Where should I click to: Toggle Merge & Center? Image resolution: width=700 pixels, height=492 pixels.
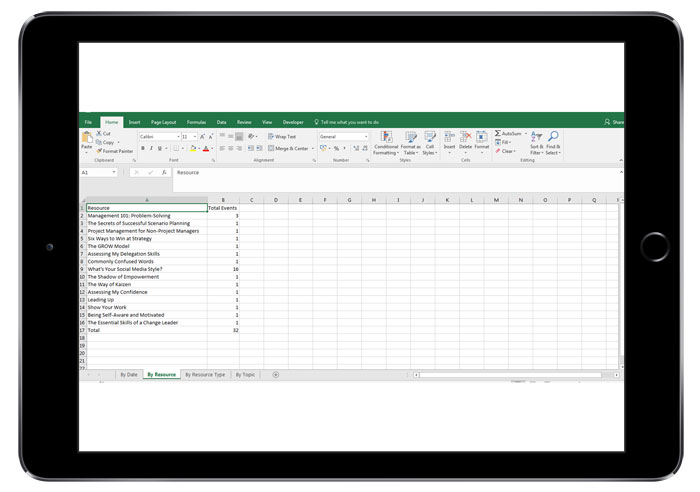(288, 148)
